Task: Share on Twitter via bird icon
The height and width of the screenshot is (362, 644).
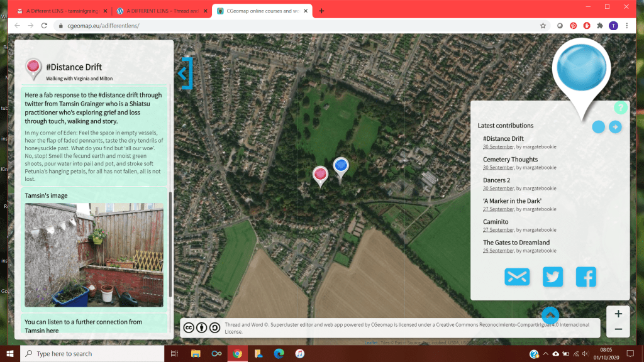Action: (552, 277)
